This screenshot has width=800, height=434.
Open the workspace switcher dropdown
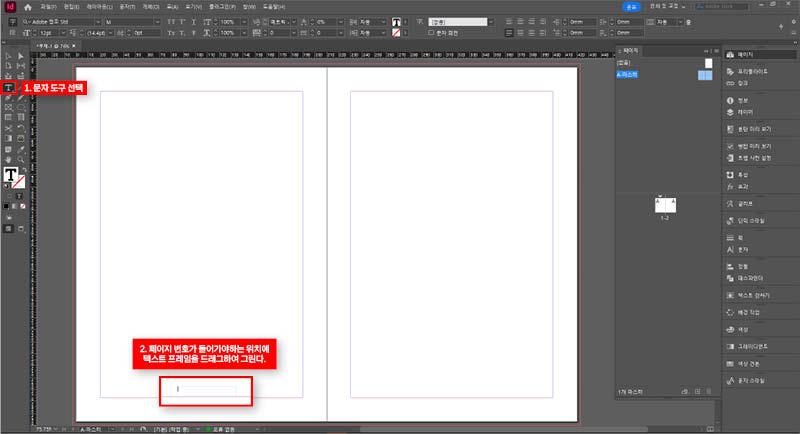(668, 6)
